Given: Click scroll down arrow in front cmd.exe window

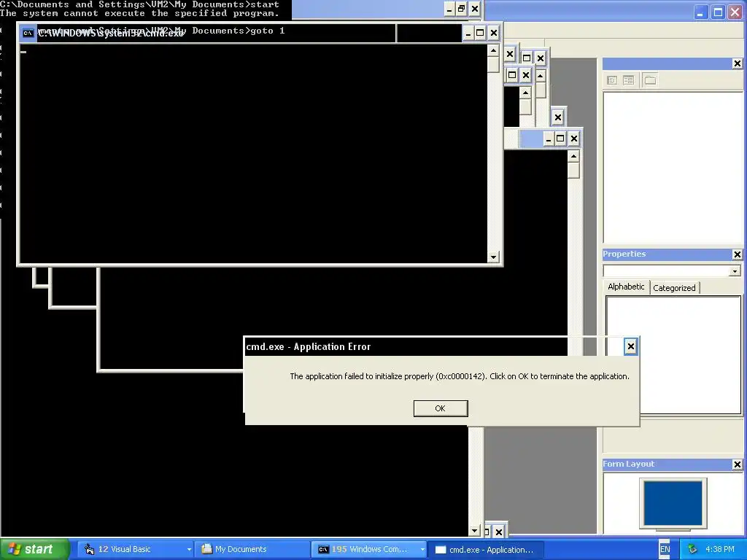Looking at the screenshot, I should click(493, 257).
